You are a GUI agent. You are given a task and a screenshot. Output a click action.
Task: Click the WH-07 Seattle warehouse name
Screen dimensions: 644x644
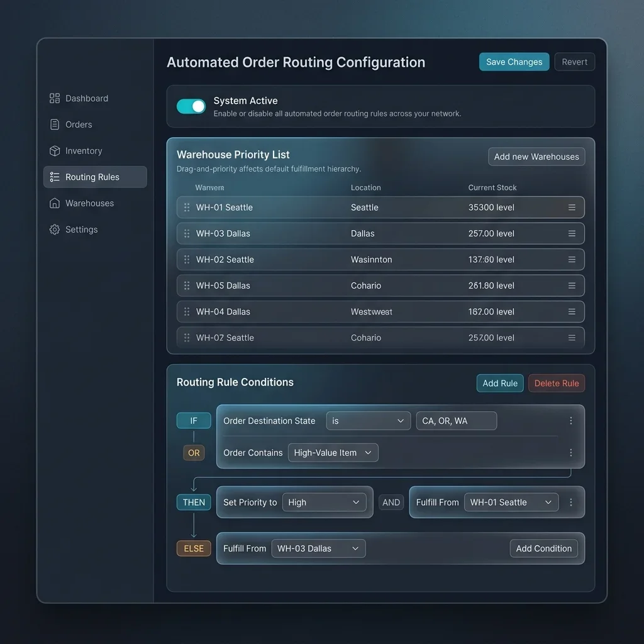pos(225,338)
